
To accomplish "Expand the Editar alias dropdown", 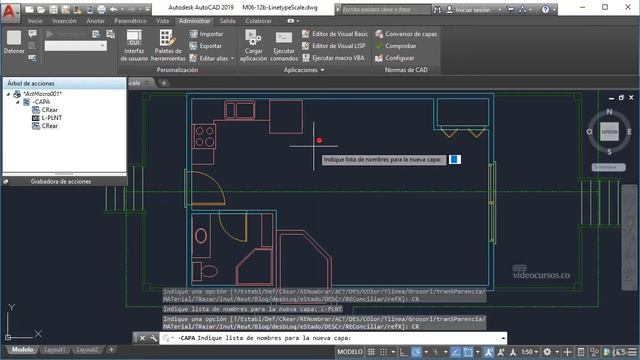I will point(232,58).
